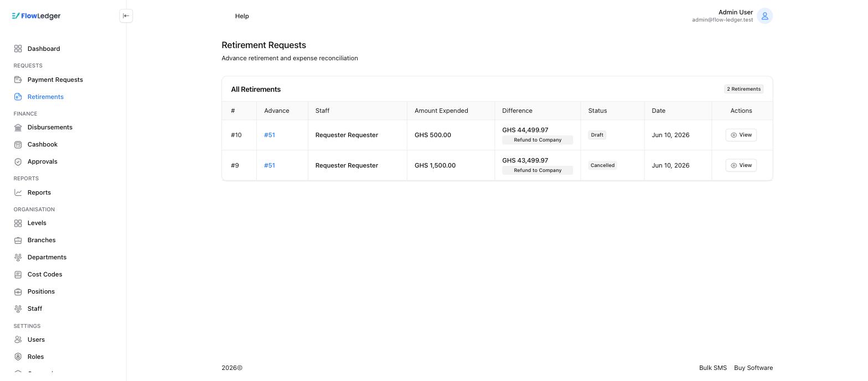Click the Cashbook icon
This screenshot has height=381, width=868.
pyautogui.click(x=18, y=144)
